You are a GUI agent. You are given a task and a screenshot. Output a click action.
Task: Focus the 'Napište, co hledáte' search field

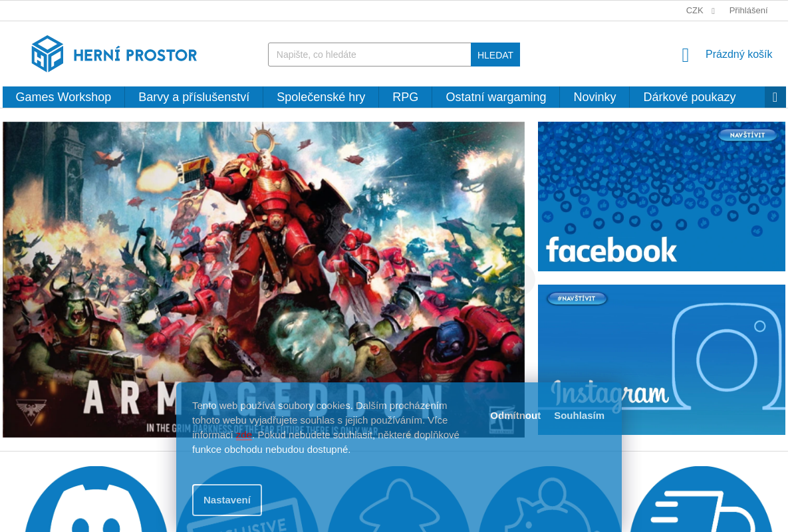click(370, 55)
